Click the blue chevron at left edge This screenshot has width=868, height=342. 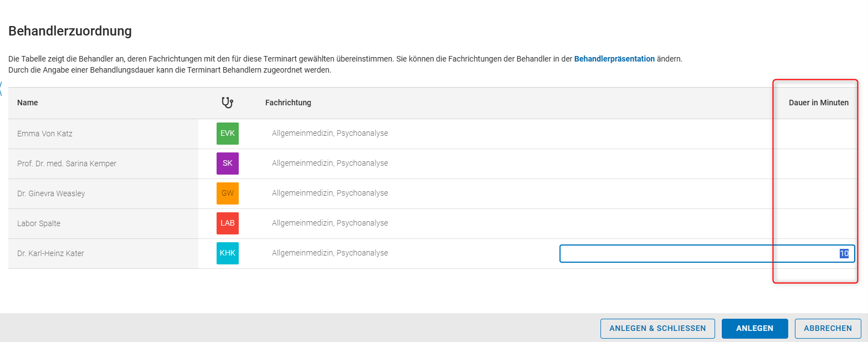point(2,88)
